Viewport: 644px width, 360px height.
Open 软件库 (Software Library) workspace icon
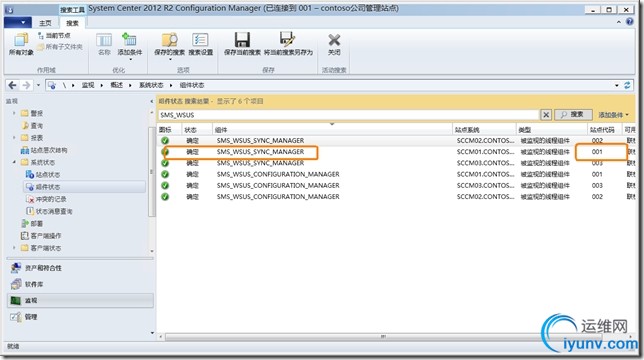16,284
